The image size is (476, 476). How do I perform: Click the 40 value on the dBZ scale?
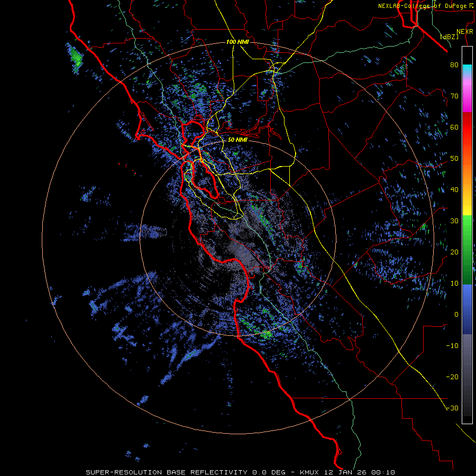(x=454, y=189)
